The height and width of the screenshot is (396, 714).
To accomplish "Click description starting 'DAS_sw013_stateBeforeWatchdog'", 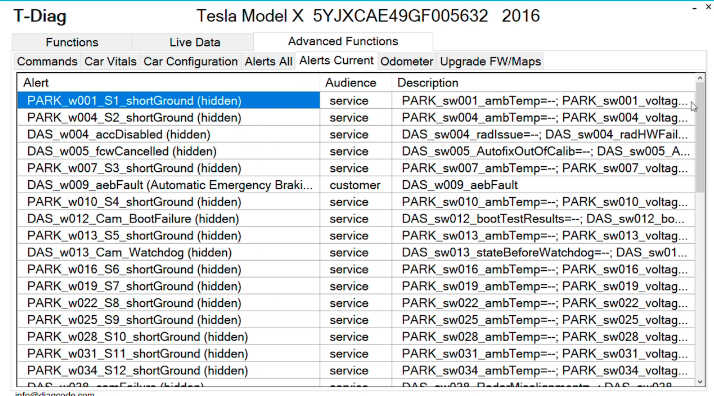I will tap(543, 252).
